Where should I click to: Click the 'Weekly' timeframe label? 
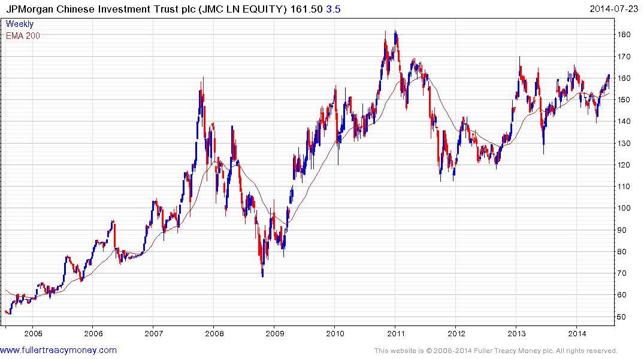point(19,24)
